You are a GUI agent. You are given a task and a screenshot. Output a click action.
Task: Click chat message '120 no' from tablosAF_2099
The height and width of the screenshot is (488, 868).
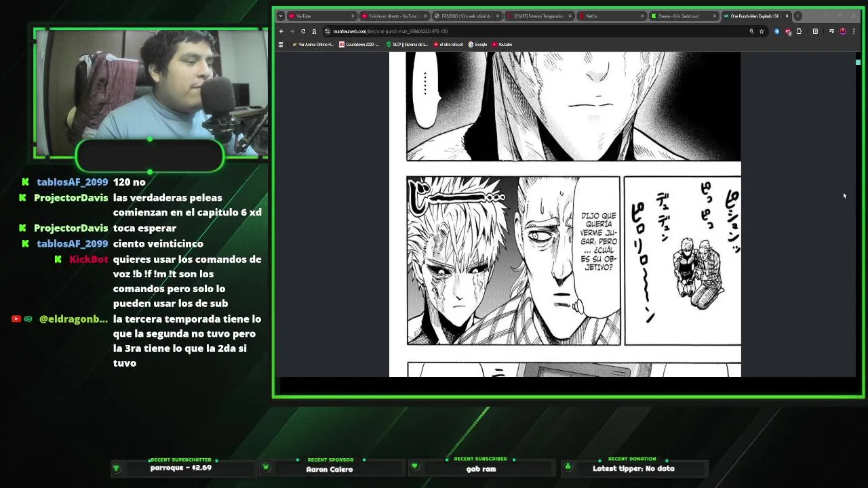pos(129,182)
